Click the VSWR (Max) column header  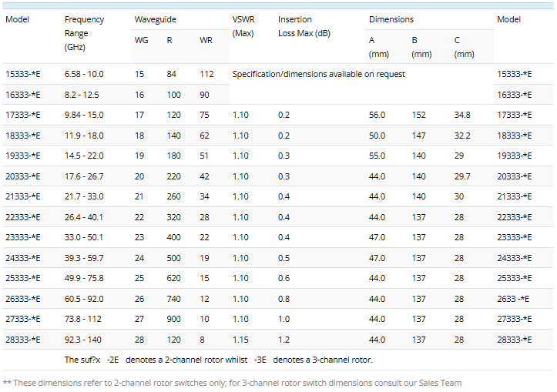tap(243, 26)
